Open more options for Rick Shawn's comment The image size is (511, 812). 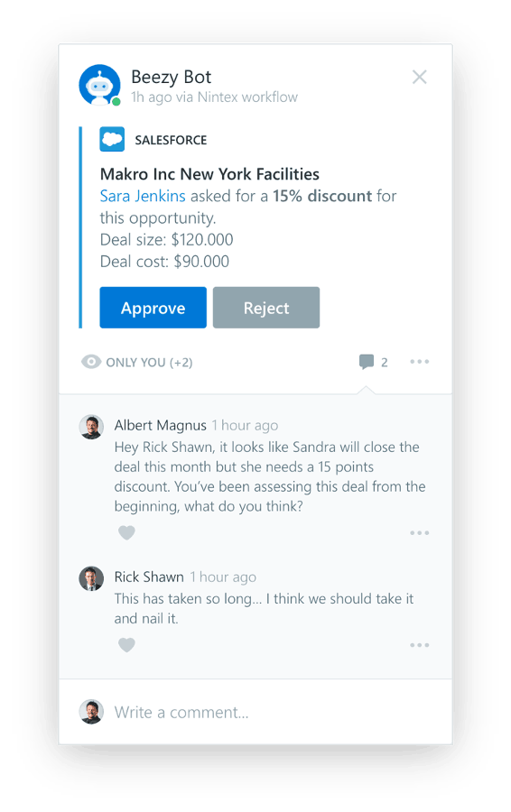pos(419,645)
